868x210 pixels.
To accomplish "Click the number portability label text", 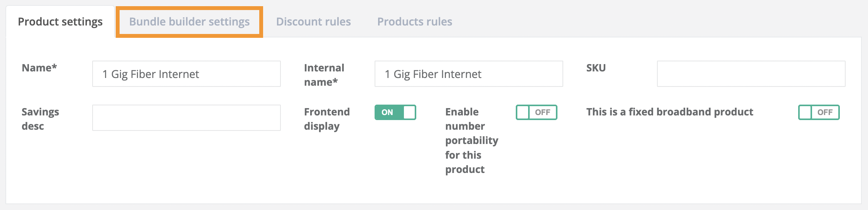I will coord(471,141).
